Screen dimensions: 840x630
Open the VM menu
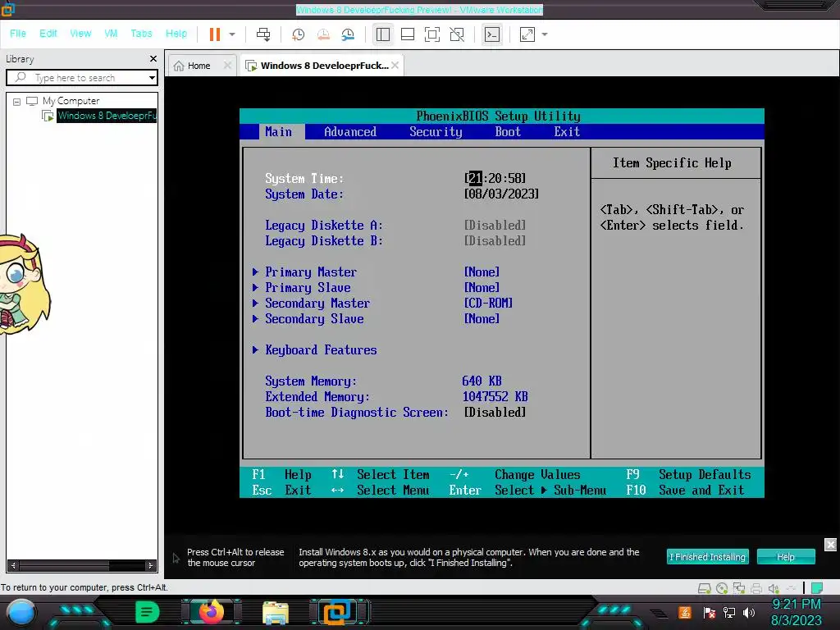click(111, 33)
